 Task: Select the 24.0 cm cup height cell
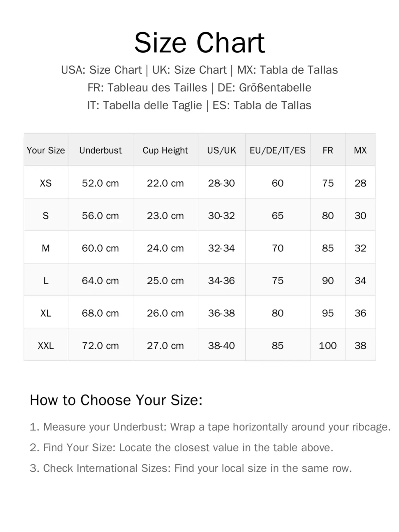165,248
